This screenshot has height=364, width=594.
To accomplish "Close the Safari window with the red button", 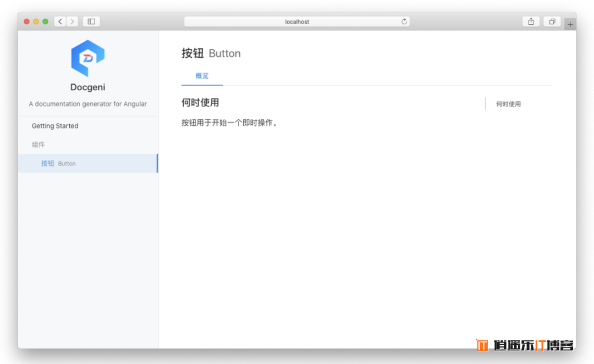I will 26,21.
